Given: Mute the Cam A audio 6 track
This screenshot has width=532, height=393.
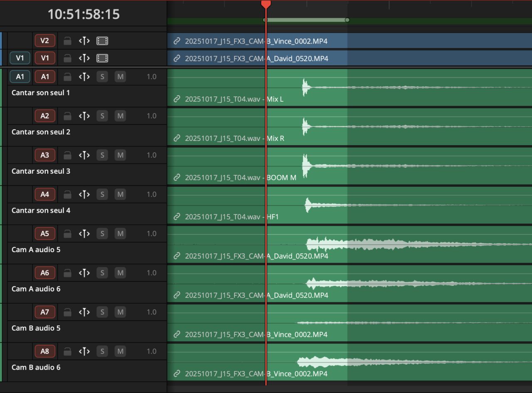Looking at the screenshot, I should point(120,273).
